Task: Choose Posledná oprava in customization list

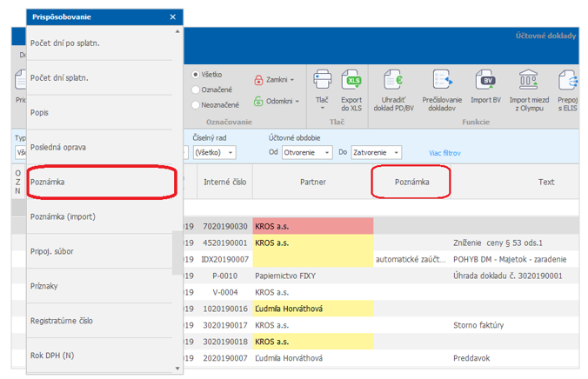Action: point(99,147)
